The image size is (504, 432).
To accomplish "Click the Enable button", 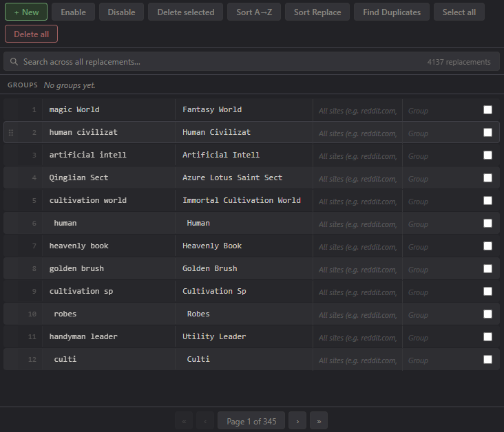I will tap(73, 12).
